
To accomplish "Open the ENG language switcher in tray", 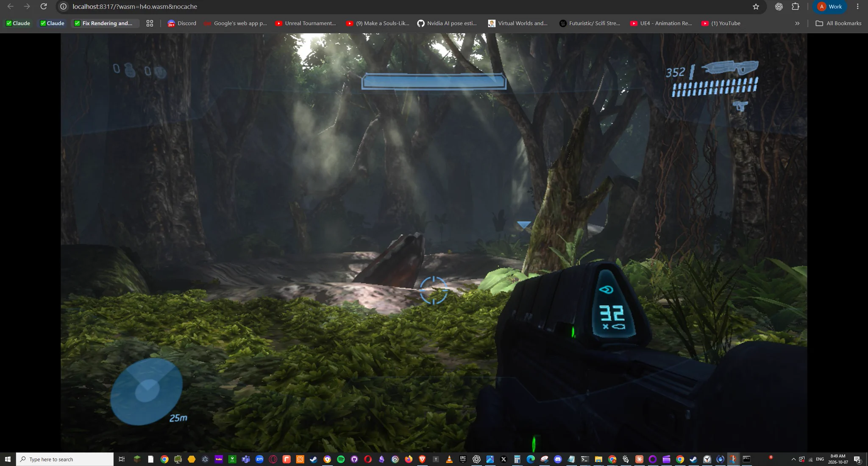I will click(820, 459).
